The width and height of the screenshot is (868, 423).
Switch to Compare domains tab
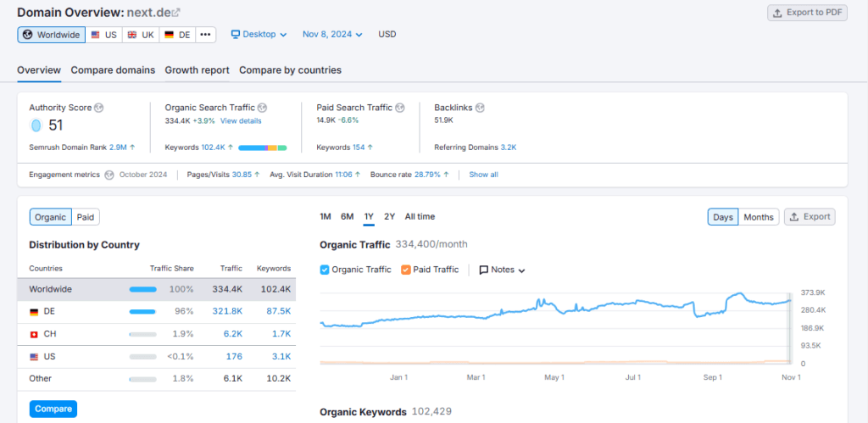pyautogui.click(x=113, y=70)
